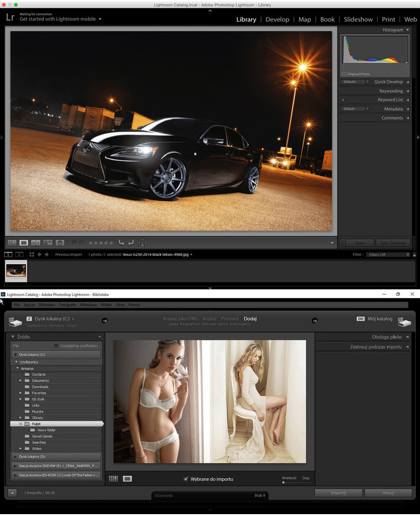Screen dimensions: 420x520
Task: Open Compare view (X|Y) icon
Action: [36, 242]
